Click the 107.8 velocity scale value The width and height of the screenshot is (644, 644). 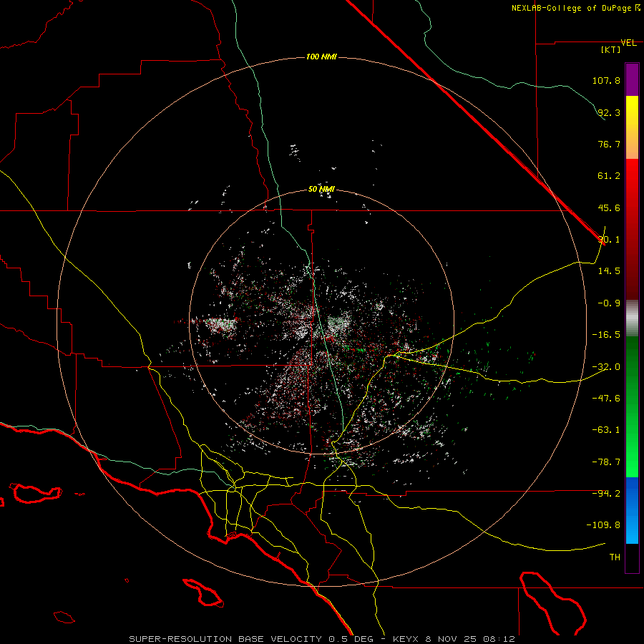click(x=606, y=80)
